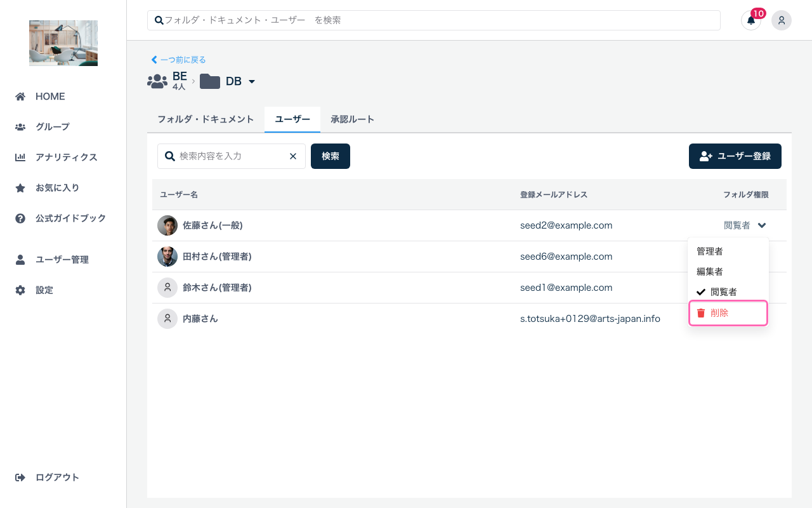
Task: Open the BE group people icon
Action: 157,81
